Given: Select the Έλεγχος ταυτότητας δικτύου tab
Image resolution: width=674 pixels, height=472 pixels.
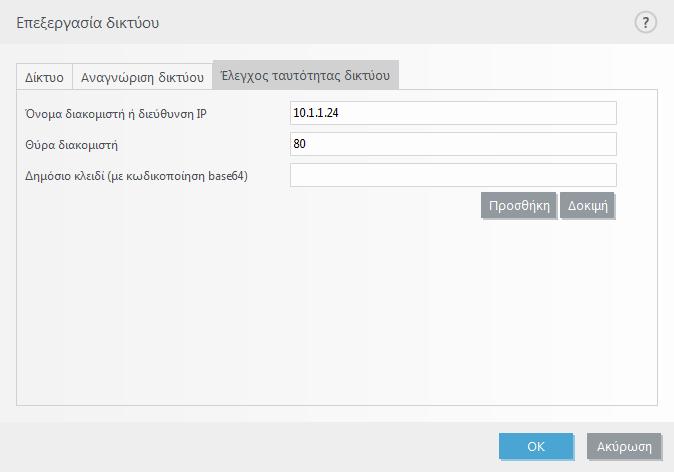Looking at the screenshot, I should click(306, 75).
